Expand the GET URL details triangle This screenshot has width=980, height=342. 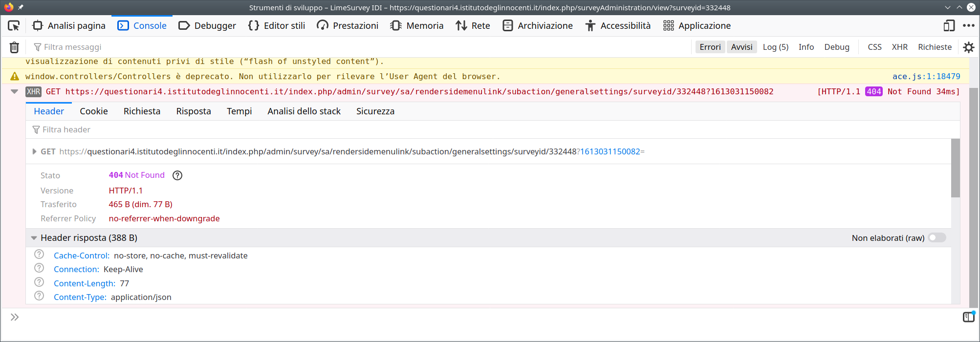(x=34, y=151)
